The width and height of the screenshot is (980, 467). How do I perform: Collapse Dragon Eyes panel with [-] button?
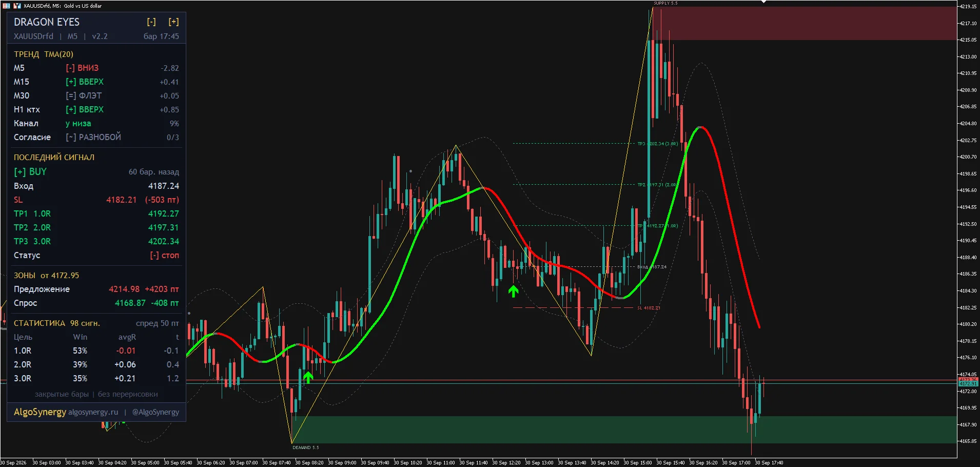[151, 22]
